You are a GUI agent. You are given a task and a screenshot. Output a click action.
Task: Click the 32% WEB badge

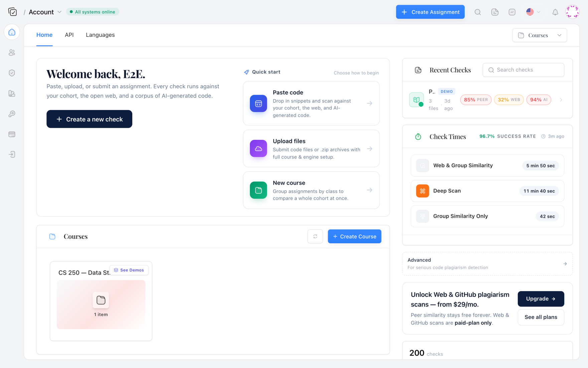[509, 100]
